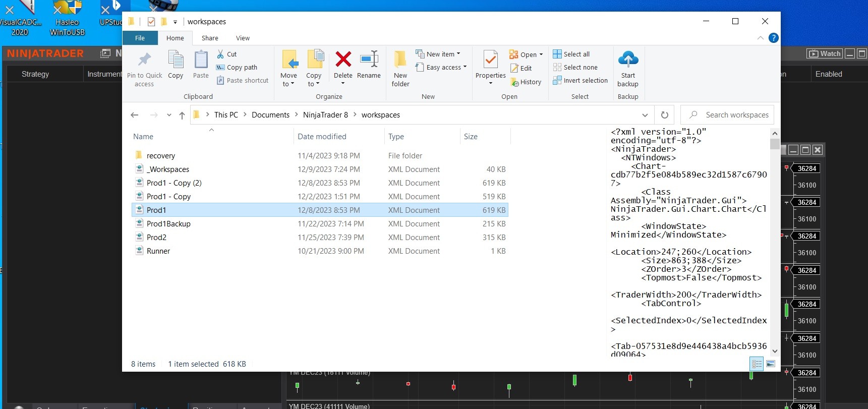This screenshot has width=868, height=409.
Task: Click the Copy icon in Clipboard group
Action: (176, 60)
